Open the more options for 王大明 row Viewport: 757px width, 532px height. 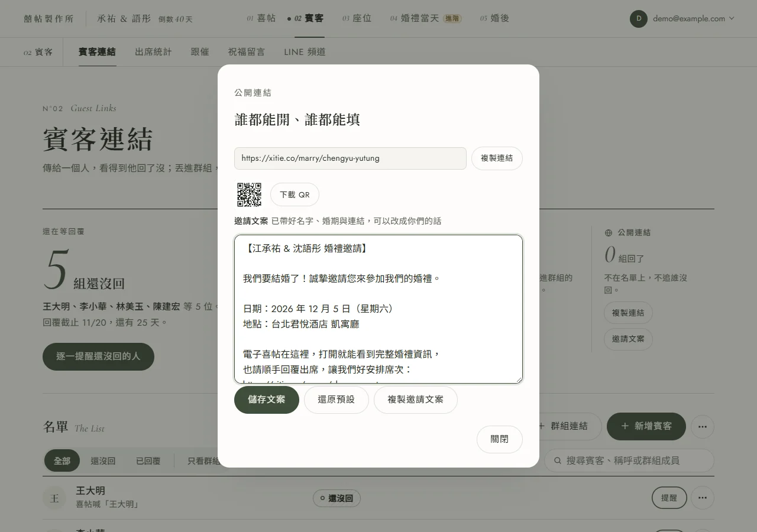click(703, 498)
